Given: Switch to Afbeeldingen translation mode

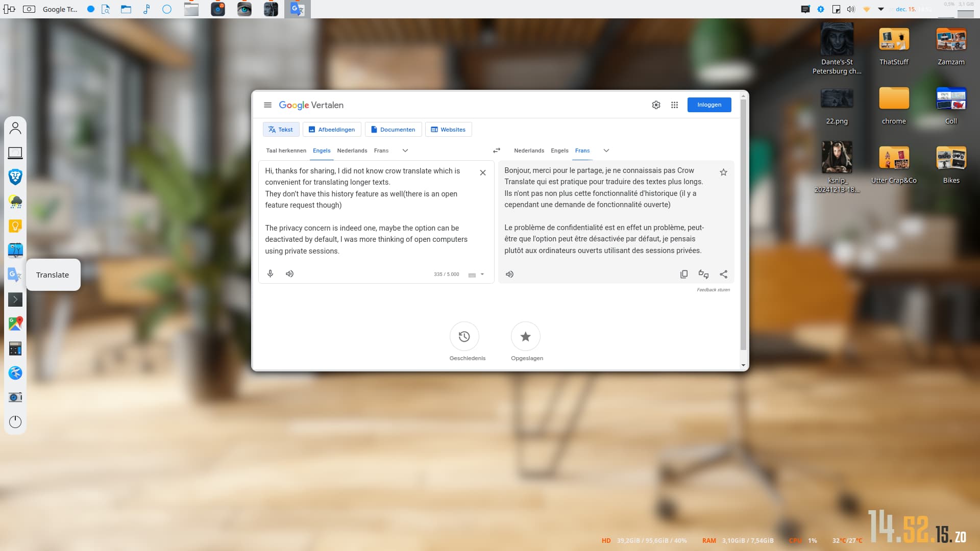Looking at the screenshot, I should tap(332, 130).
